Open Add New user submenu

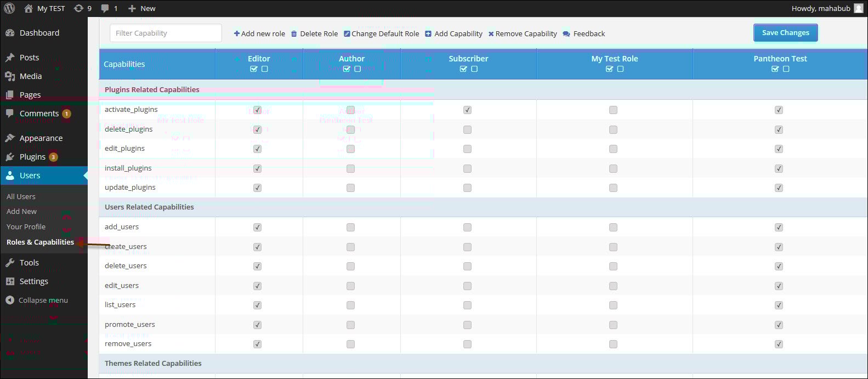click(21, 212)
